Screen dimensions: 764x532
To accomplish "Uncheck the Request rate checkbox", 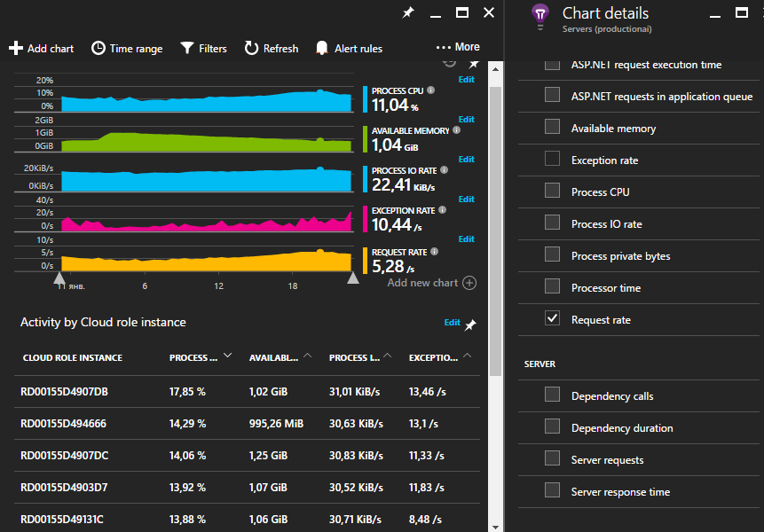I will point(553,319).
